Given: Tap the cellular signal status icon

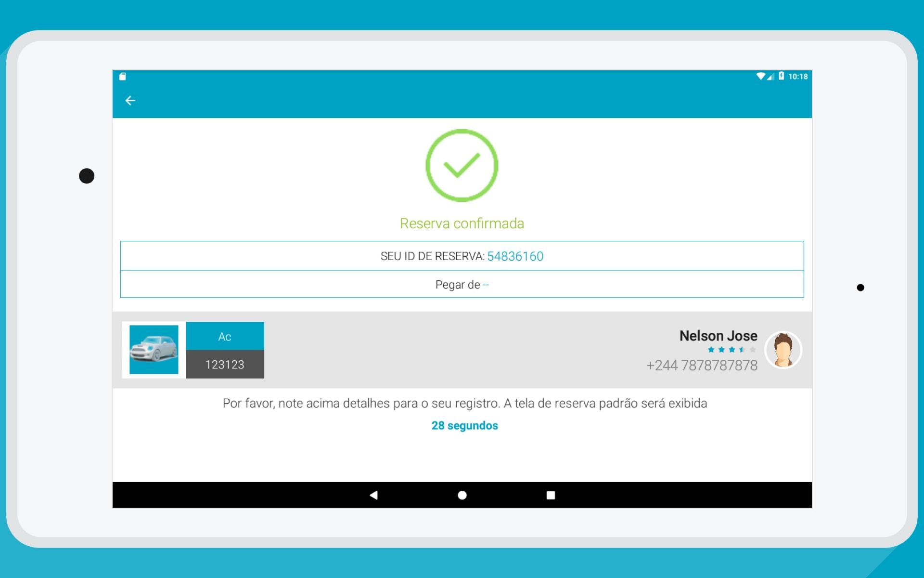Looking at the screenshot, I should coord(770,76).
